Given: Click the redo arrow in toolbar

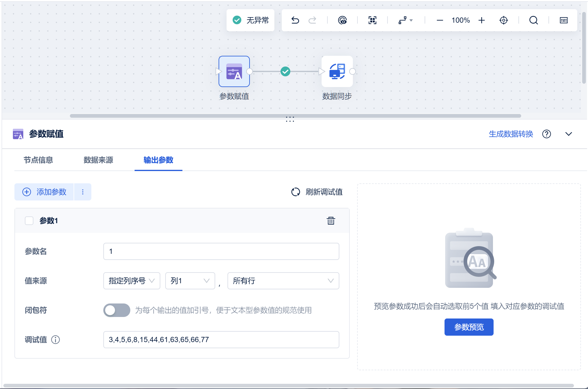Looking at the screenshot, I should [312, 20].
